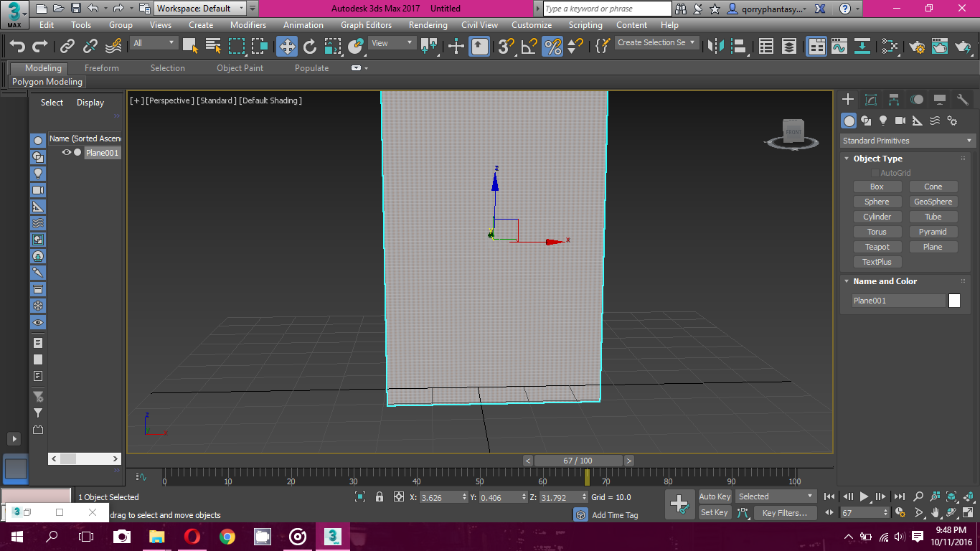Enable the 3D Snaps Toggle icon
Viewport: 980px width, 551px height.
pos(505,47)
